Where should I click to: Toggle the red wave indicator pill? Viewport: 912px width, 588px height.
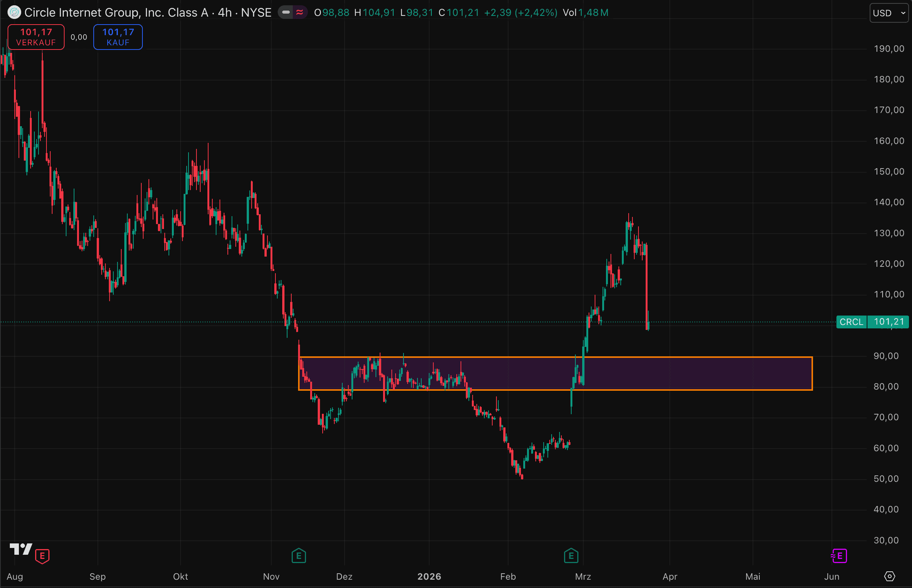300,12
